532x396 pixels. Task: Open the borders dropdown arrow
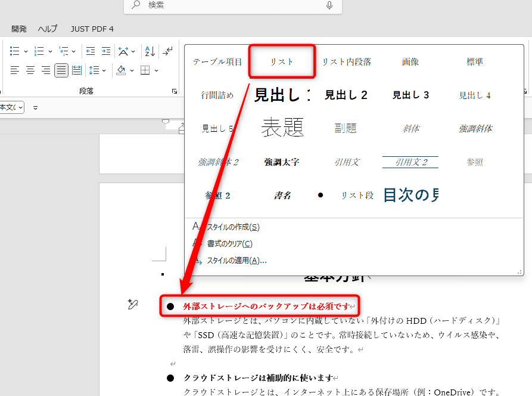pyautogui.click(x=156, y=70)
